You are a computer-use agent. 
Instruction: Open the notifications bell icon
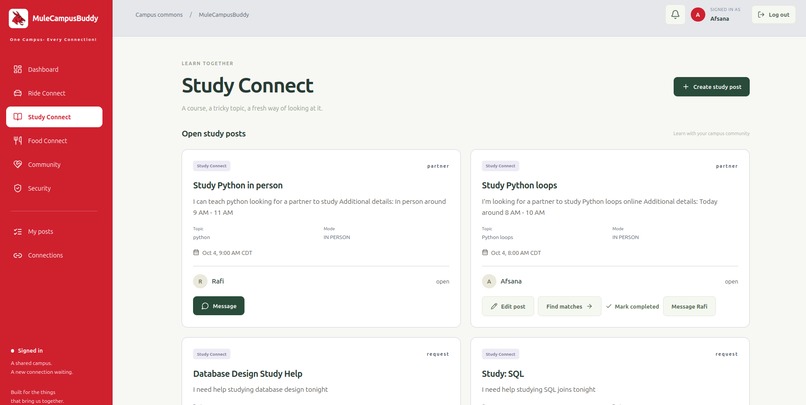click(675, 14)
